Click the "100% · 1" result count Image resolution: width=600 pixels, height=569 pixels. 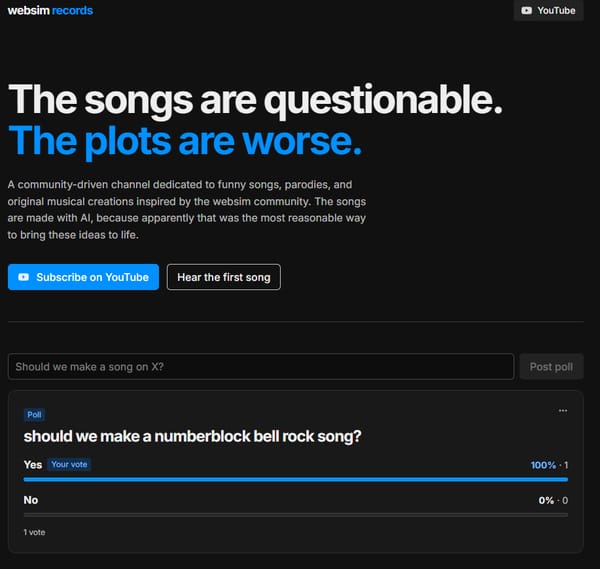[549, 465]
